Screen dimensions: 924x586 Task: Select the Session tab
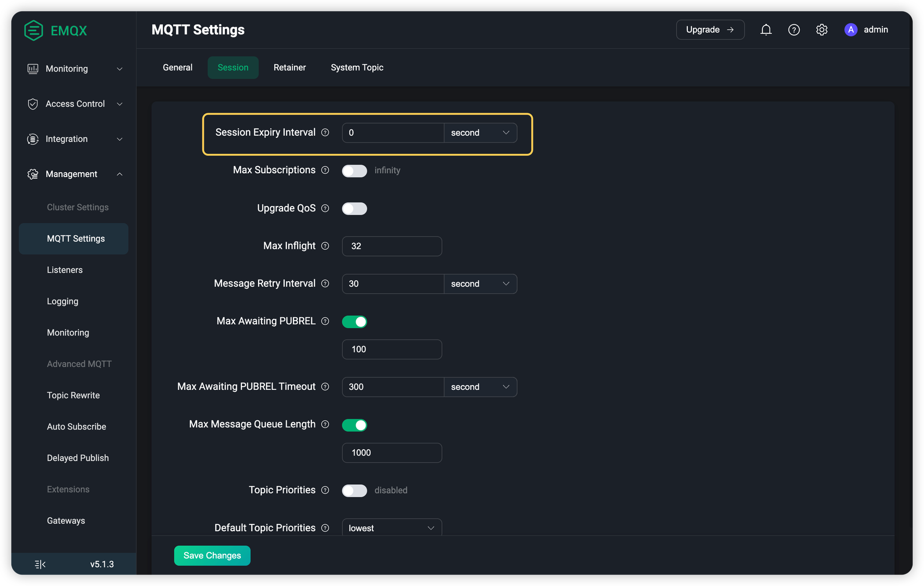(233, 67)
